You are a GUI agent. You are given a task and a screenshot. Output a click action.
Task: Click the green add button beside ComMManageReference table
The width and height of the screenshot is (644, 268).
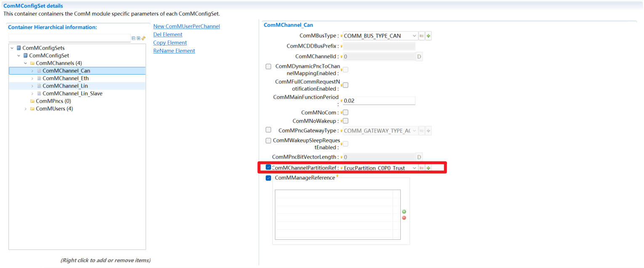pos(404,212)
